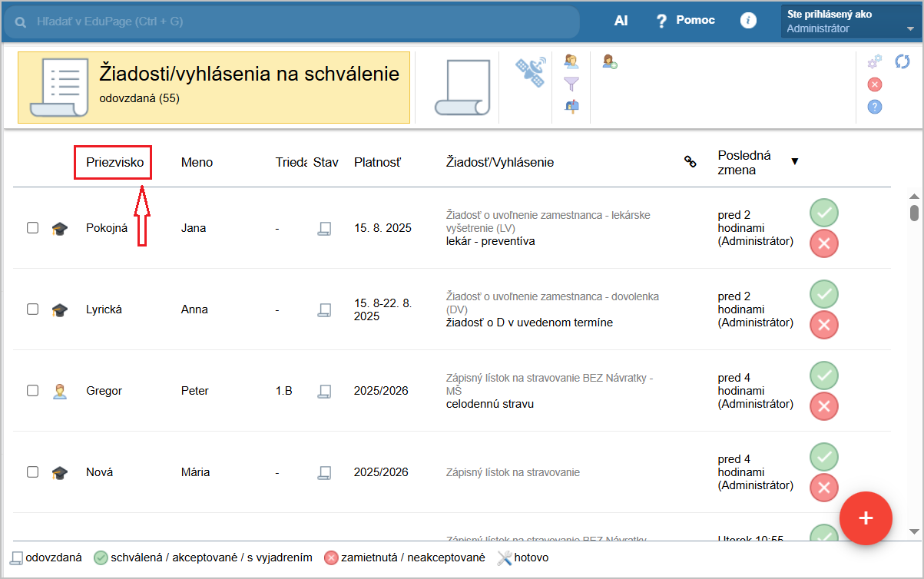Approve Jana Pokojná's request with the green checkmark
The height and width of the screenshot is (579, 924).
click(x=824, y=213)
